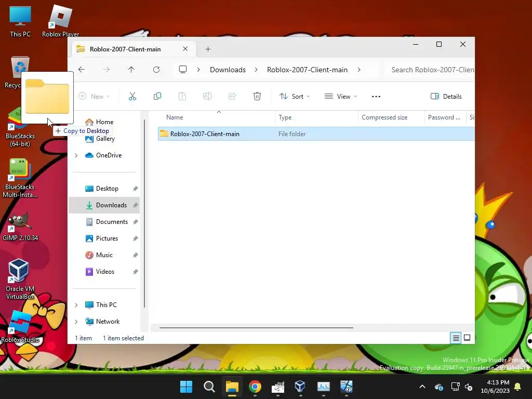This screenshot has height=399, width=532.
Task: Open Downloads in navigation pane
Action: 104,205
